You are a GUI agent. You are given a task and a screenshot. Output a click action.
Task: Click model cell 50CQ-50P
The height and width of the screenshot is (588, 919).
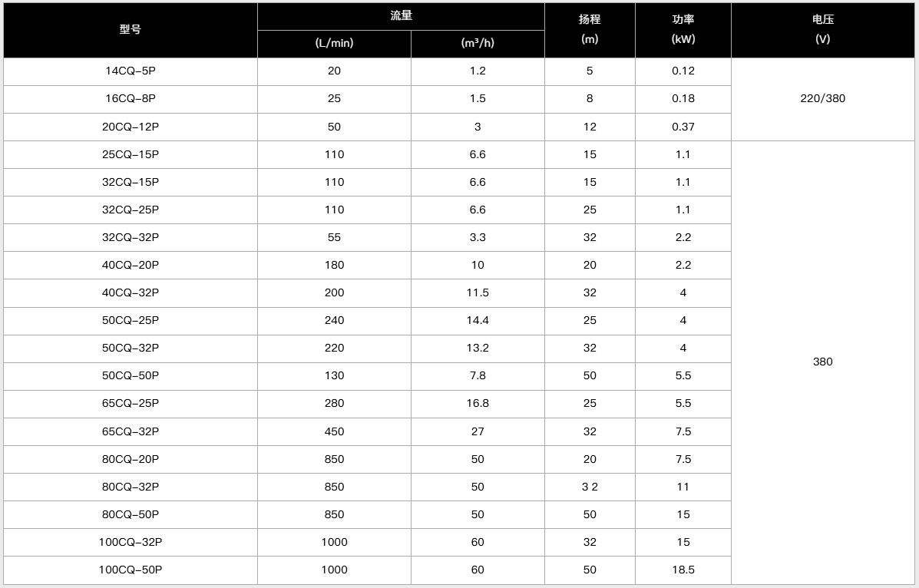[130, 376]
